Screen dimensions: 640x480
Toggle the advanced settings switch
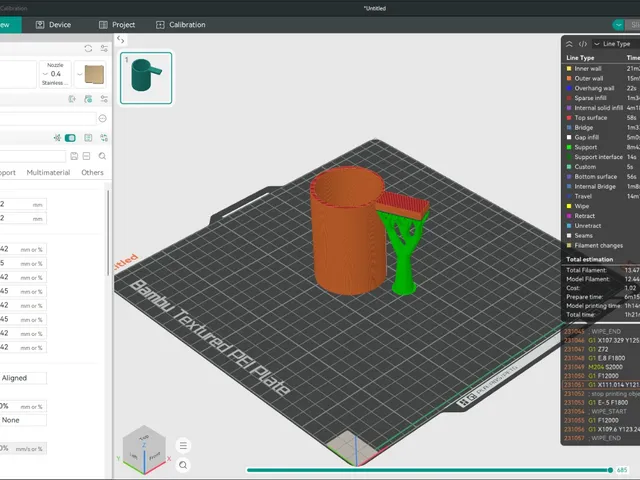tap(70, 138)
